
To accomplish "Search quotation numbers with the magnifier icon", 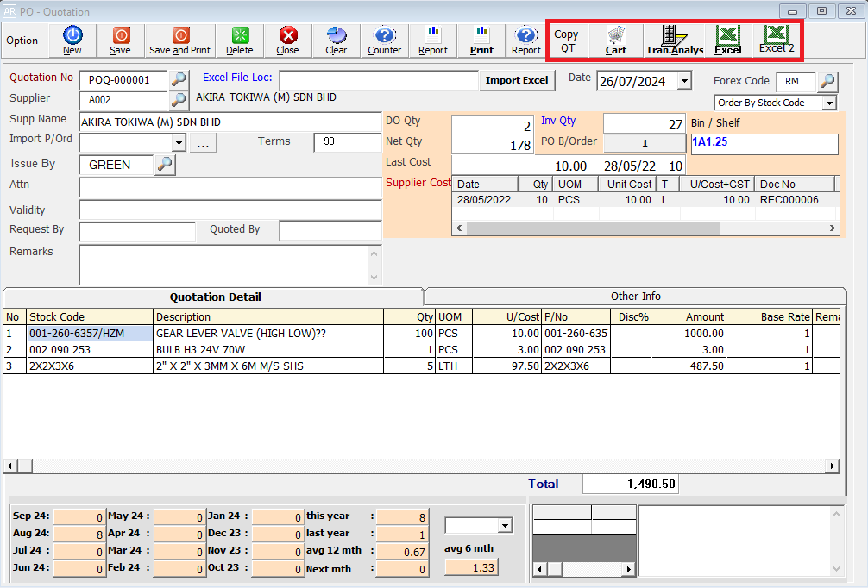I will point(179,79).
